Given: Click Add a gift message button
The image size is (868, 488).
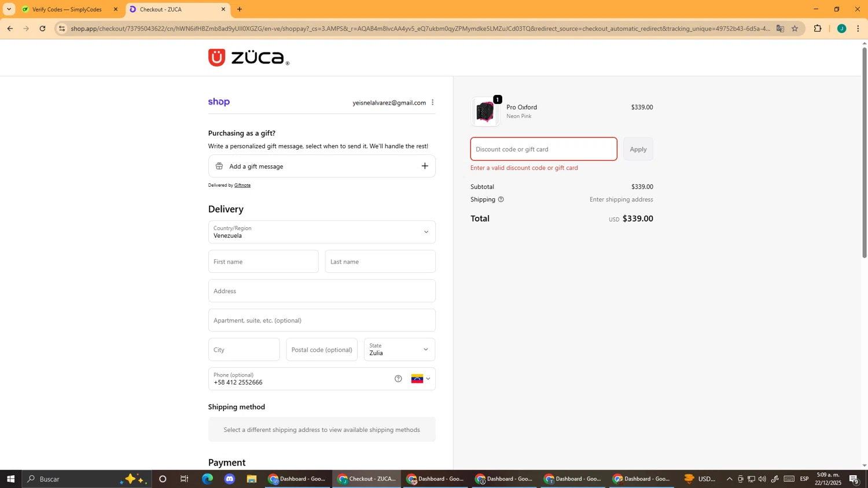Looking at the screenshot, I should point(322,167).
